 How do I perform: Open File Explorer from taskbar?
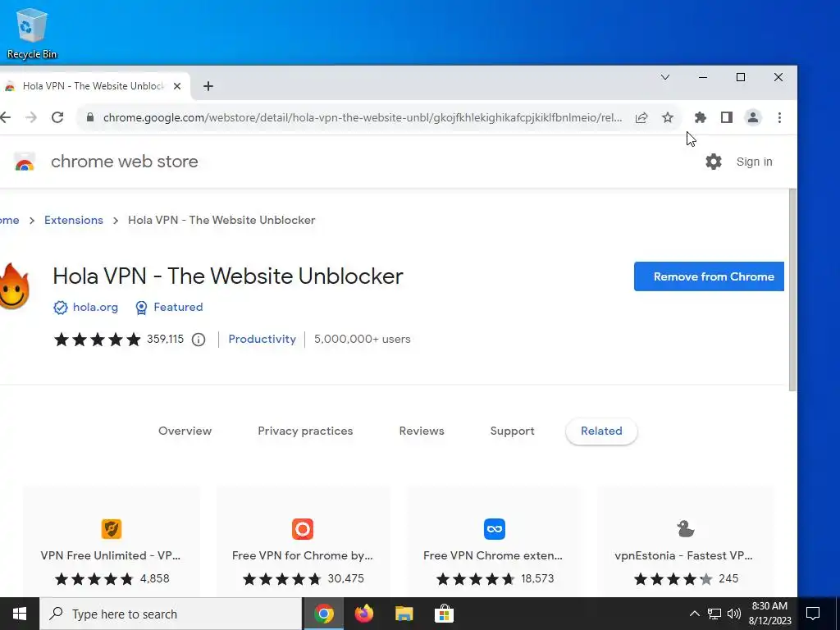pyautogui.click(x=404, y=614)
